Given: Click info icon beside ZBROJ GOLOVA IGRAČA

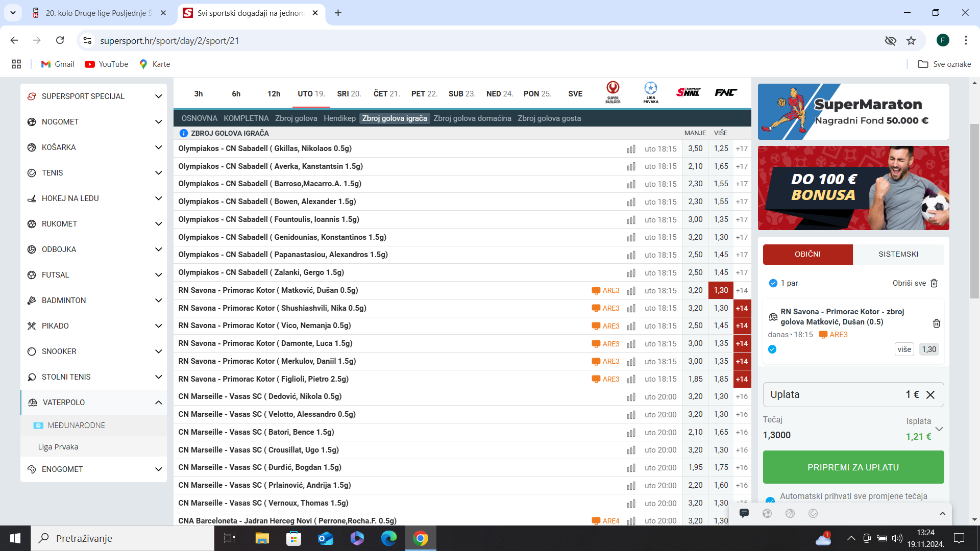Looking at the screenshot, I should pos(184,133).
